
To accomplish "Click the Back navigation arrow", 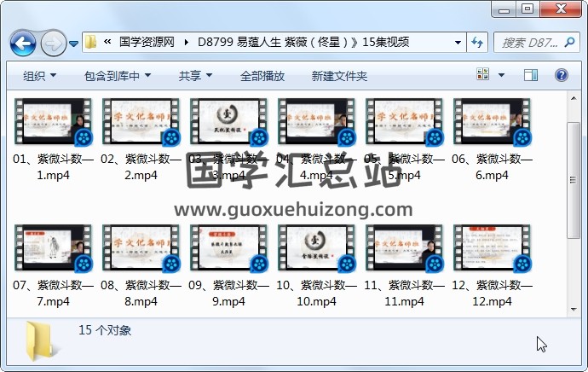I will (22, 42).
